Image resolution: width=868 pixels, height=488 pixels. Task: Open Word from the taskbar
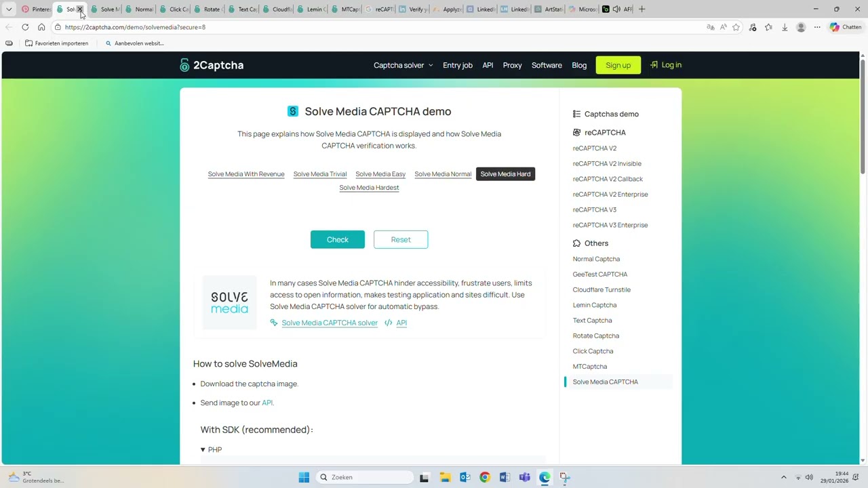pos(505,477)
